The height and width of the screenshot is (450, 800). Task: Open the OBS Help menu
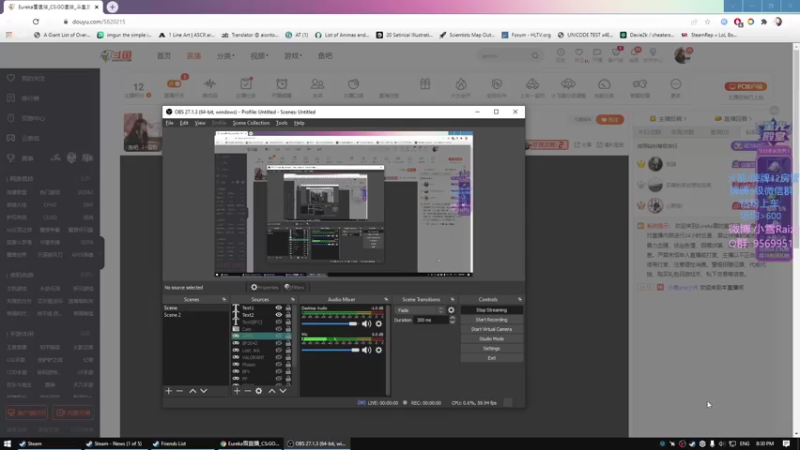[299, 123]
